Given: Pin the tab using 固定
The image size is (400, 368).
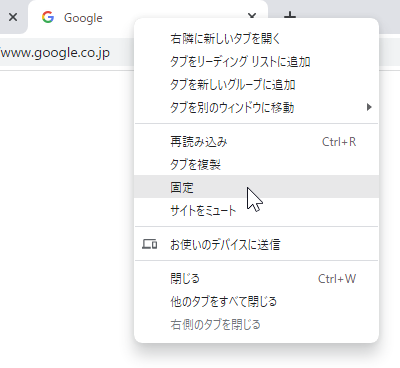Looking at the screenshot, I should coord(257,187).
